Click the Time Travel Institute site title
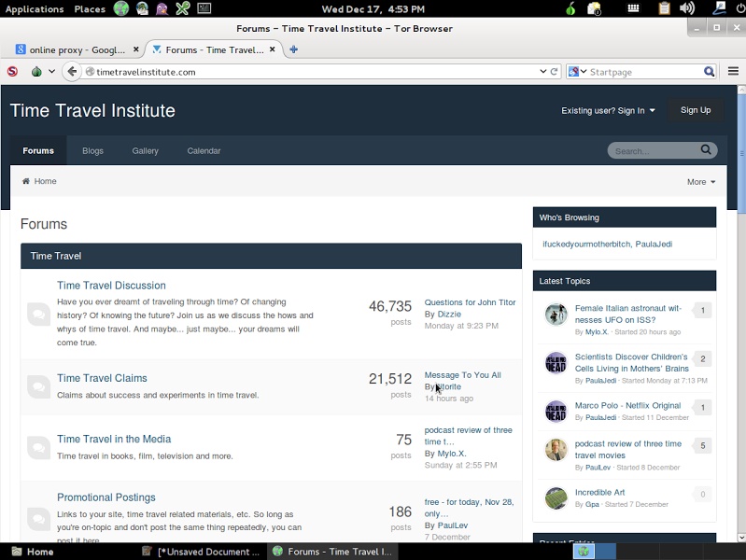The image size is (746, 560). coord(92,110)
